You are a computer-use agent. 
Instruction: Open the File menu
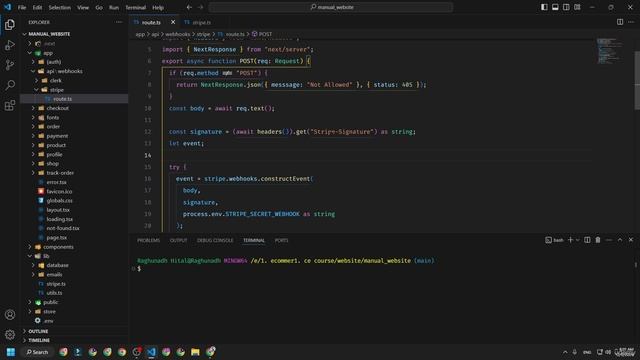pyautogui.click(x=22, y=7)
